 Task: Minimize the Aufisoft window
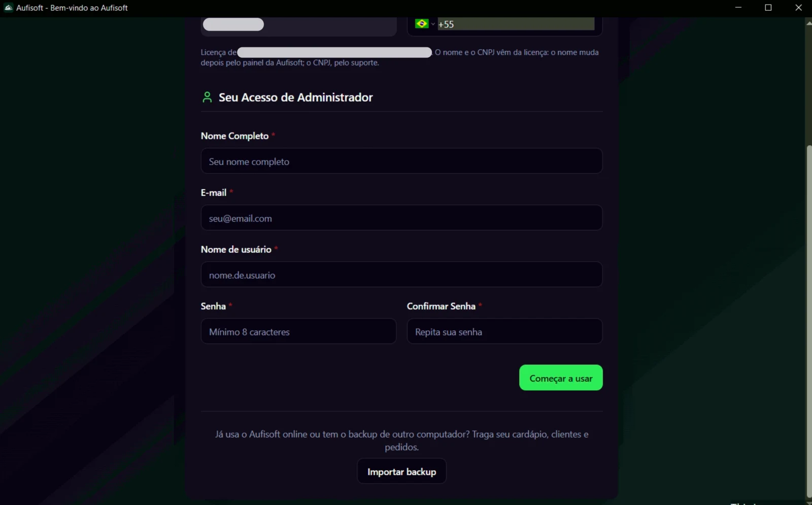(x=738, y=8)
